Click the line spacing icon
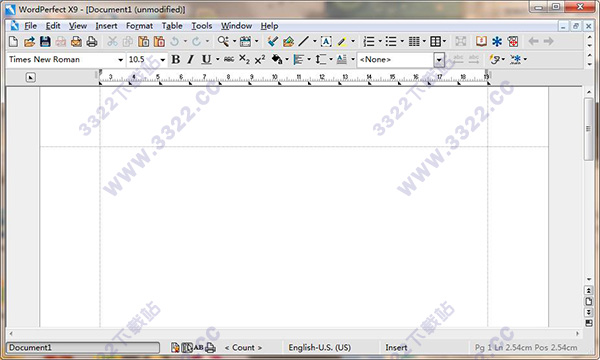 pyautogui.click(x=321, y=59)
